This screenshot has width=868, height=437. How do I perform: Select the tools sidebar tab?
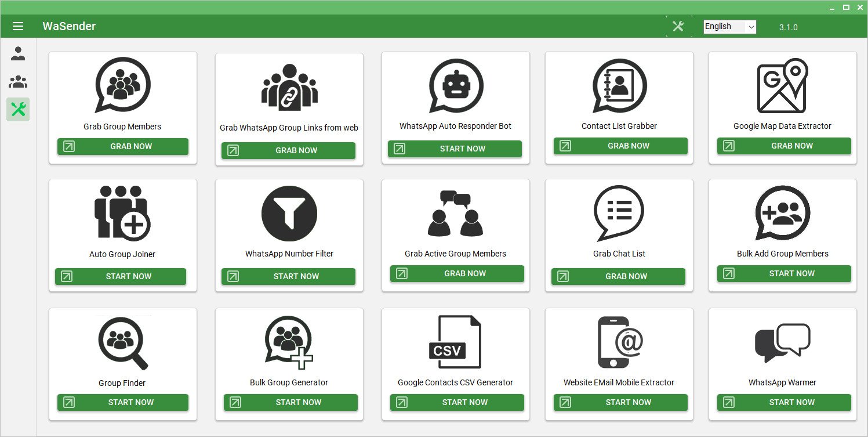pos(18,109)
